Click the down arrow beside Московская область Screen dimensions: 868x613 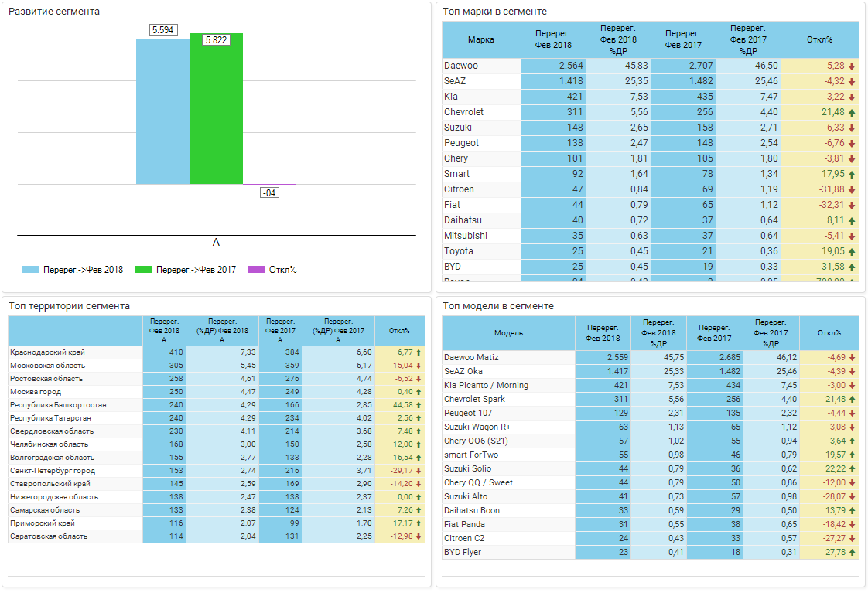pos(419,366)
